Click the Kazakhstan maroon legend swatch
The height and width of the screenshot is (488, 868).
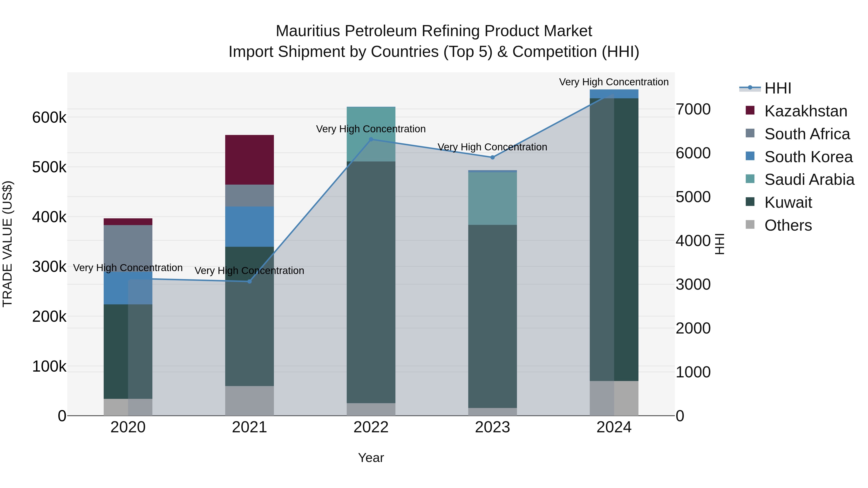[750, 110]
